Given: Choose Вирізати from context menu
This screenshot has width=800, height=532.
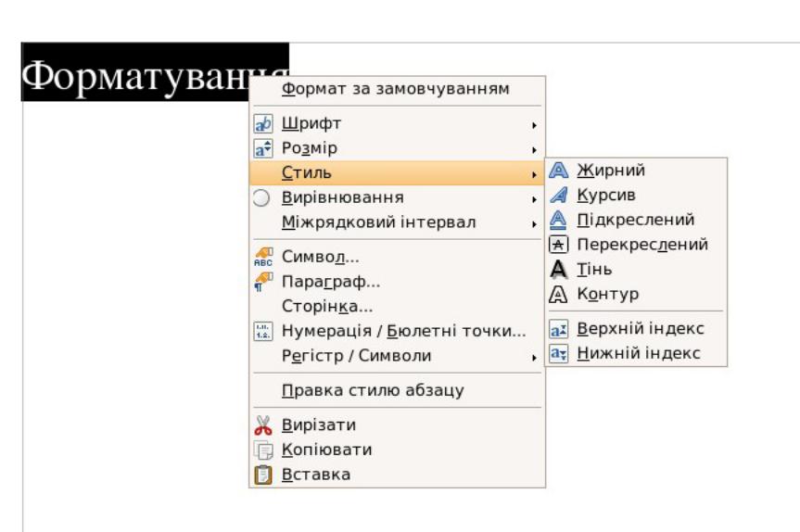Looking at the screenshot, I should (x=397, y=424).
